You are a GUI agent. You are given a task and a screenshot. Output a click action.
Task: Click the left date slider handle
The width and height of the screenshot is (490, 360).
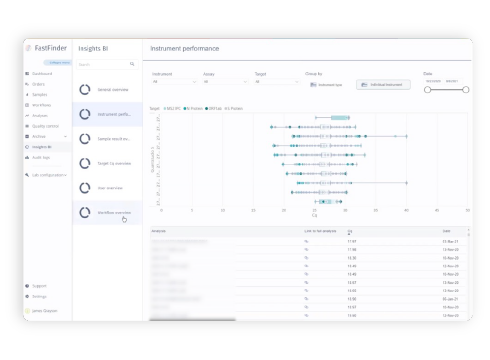(x=427, y=90)
